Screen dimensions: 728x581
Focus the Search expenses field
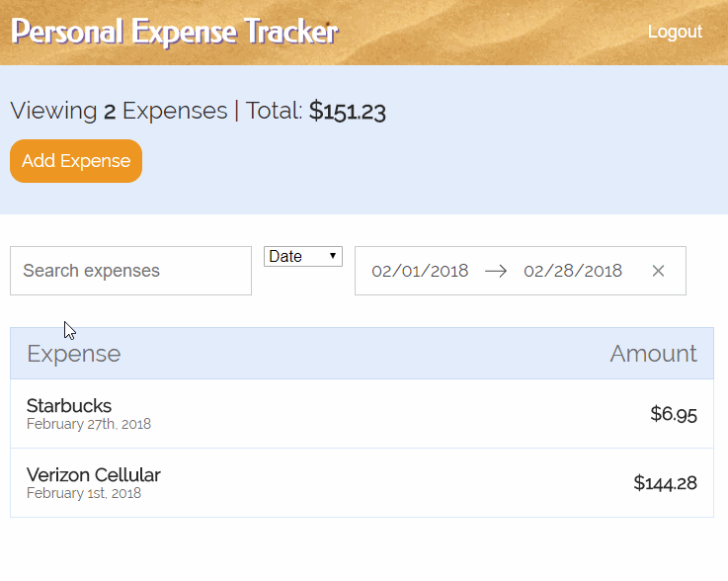tap(131, 271)
